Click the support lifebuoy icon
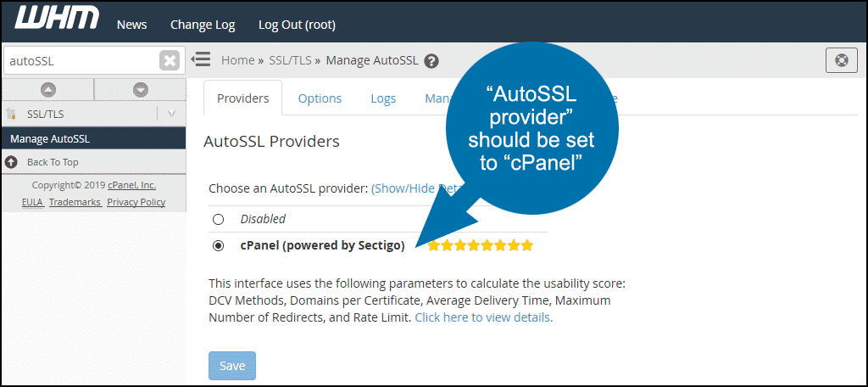Image resolution: width=868 pixels, height=387 pixels. click(840, 60)
